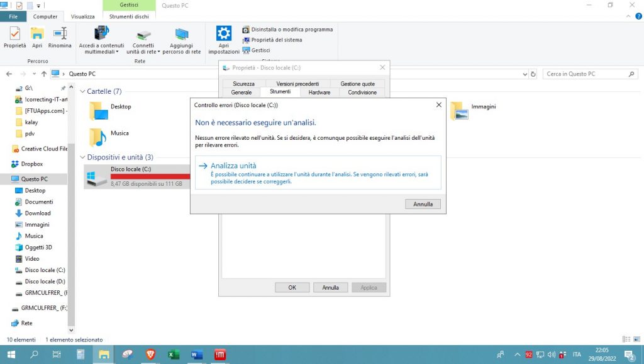The height and width of the screenshot is (364, 644).
Task: Launch Excel from the taskbar
Action: click(174, 355)
